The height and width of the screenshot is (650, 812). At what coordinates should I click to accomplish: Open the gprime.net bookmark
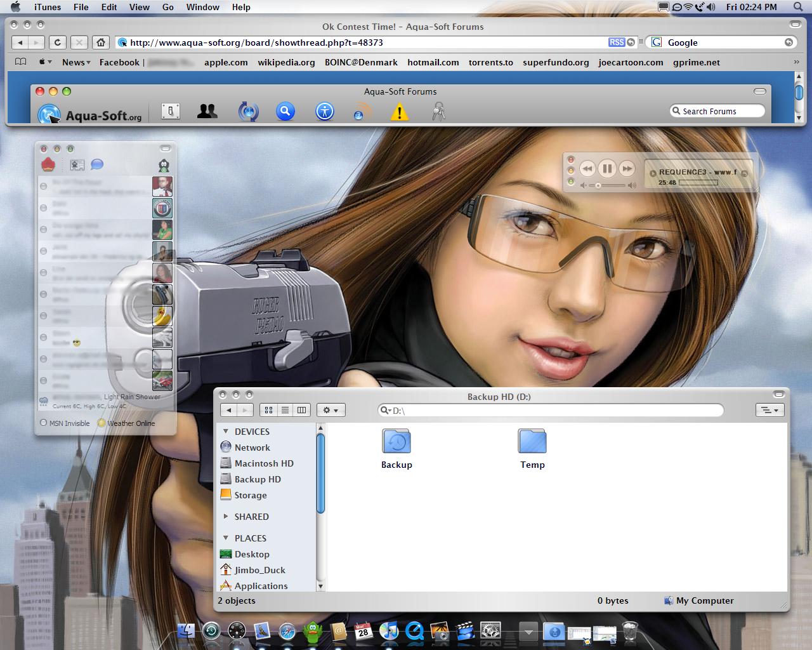click(697, 62)
